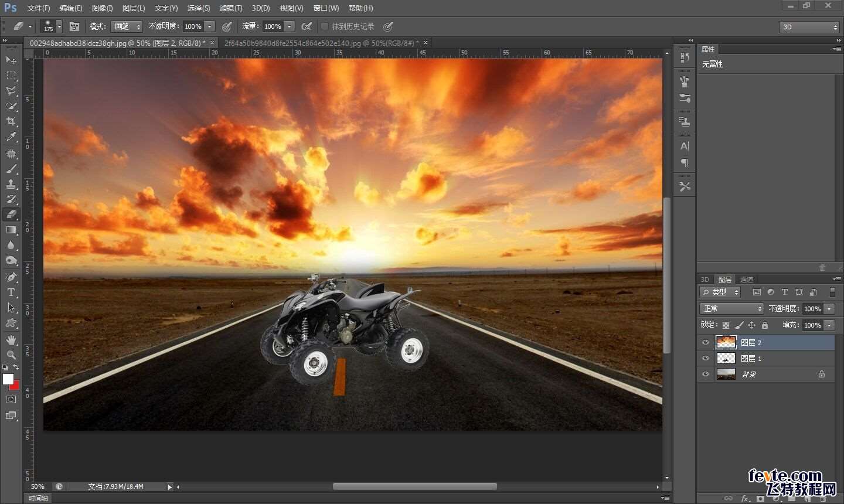Image resolution: width=844 pixels, height=504 pixels.
Task: Open brush preset picker arrow
Action: coord(59,26)
